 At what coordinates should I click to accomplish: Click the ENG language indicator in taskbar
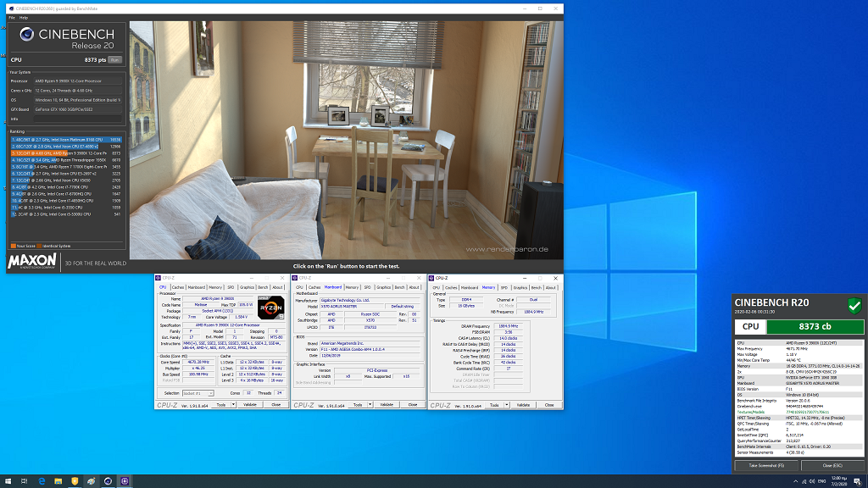click(x=822, y=481)
